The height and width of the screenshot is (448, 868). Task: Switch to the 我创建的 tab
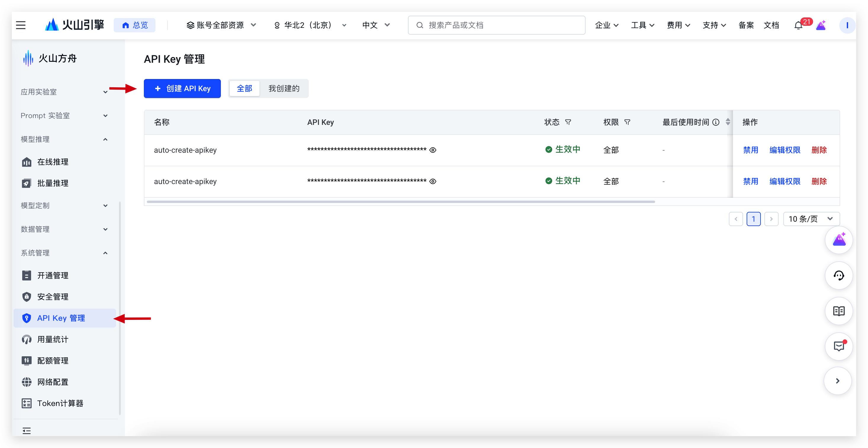coord(284,88)
